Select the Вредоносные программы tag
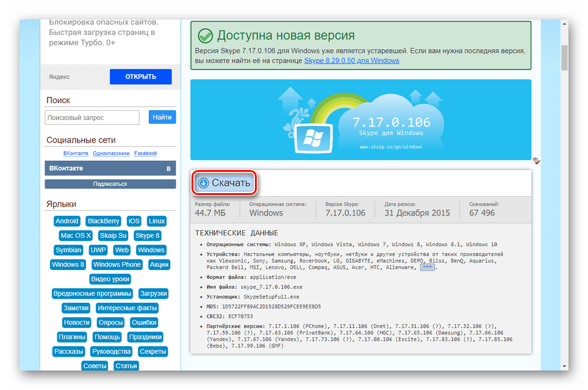Screen dimensions: 588x390 pos(92,293)
